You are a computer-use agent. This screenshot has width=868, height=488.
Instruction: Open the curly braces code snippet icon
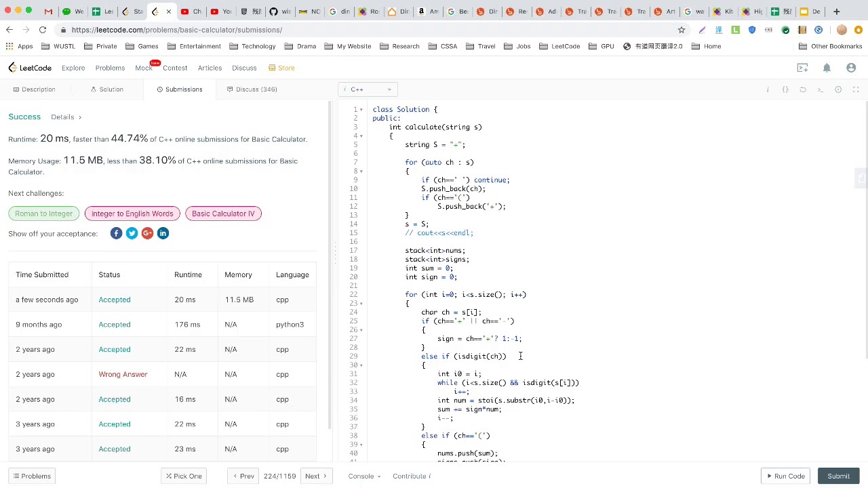click(x=785, y=89)
